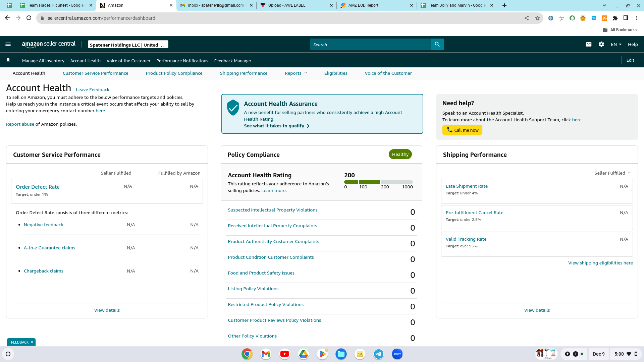Image resolution: width=644 pixels, height=362 pixels.
Task: Switch to the Product Policy Compliance tab
Action: [x=174, y=73]
